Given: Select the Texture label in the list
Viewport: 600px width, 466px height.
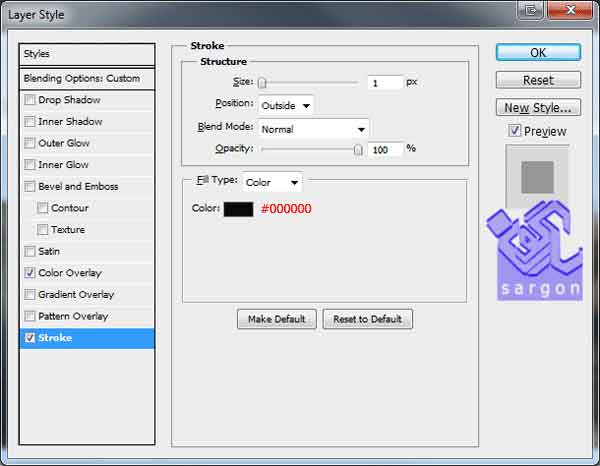Looking at the screenshot, I should point(68,230).
